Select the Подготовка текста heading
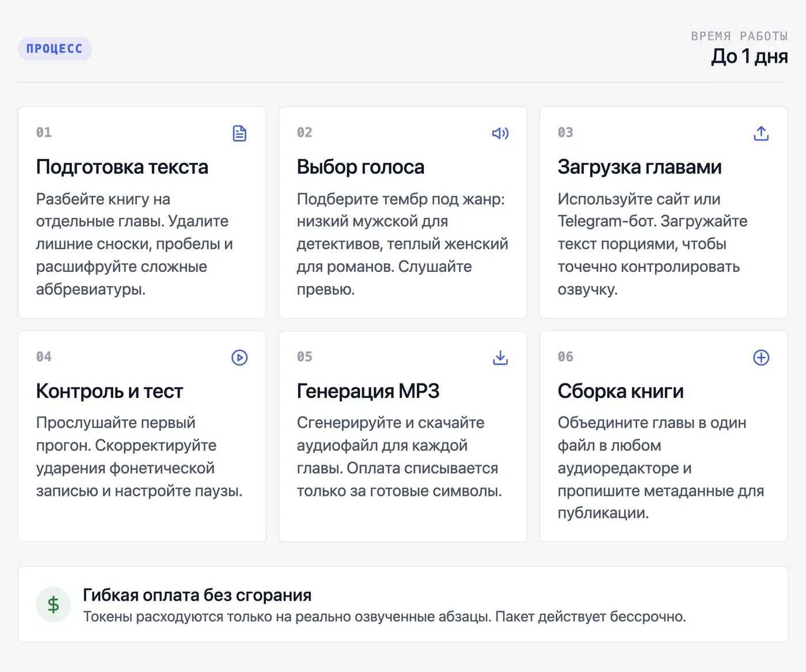This screenshot has height=672, width=806. [x=122, y=167]
